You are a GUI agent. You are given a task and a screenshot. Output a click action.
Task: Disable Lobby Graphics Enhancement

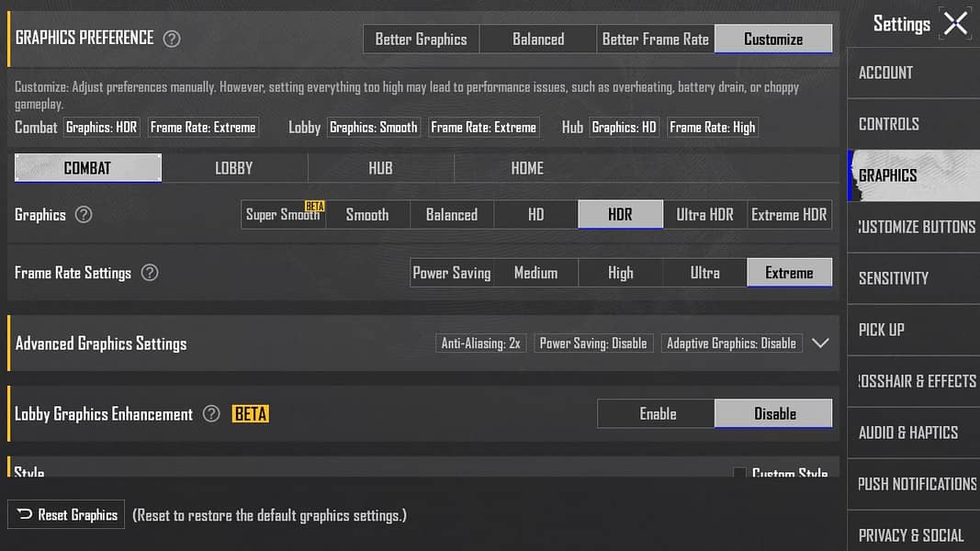(x=773, y=413)
